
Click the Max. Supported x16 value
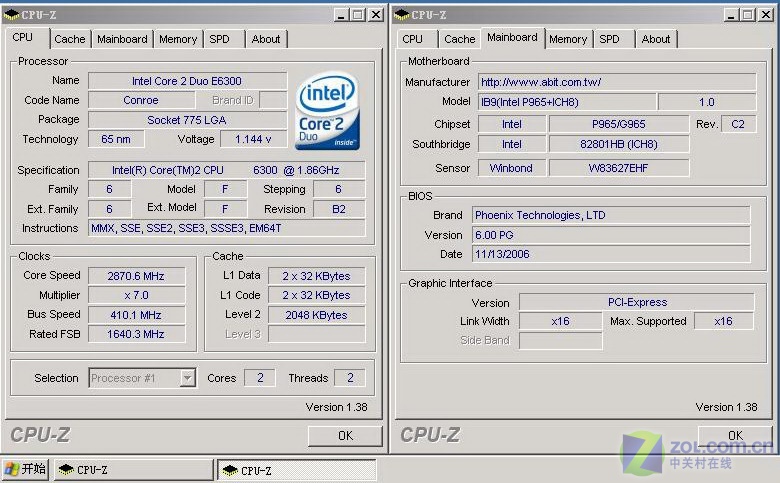(724, 321)
